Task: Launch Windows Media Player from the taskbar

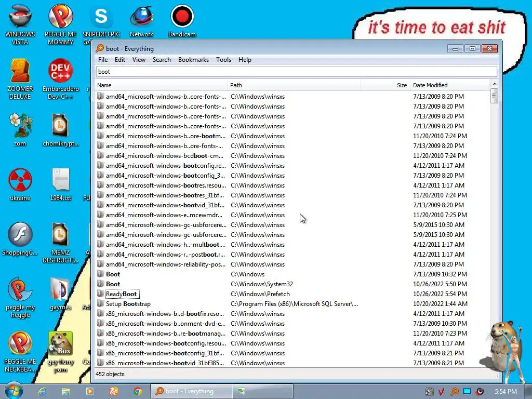Action: (89, 391)
